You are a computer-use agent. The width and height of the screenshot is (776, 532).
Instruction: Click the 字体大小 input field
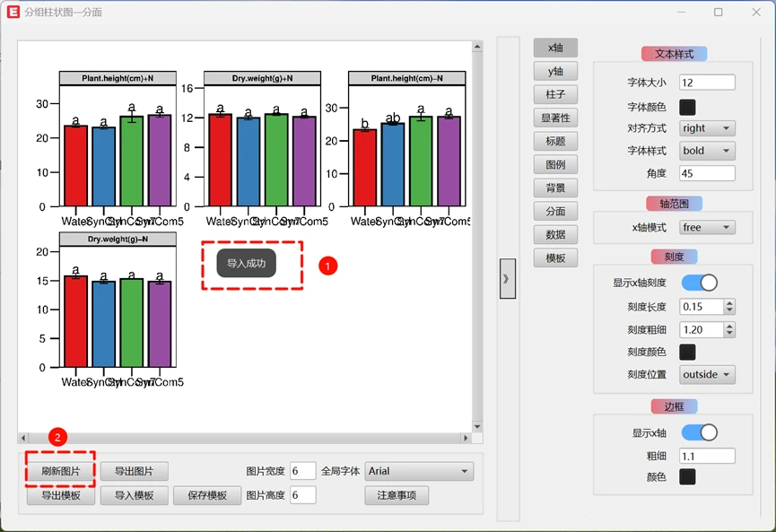pos(707,83)
